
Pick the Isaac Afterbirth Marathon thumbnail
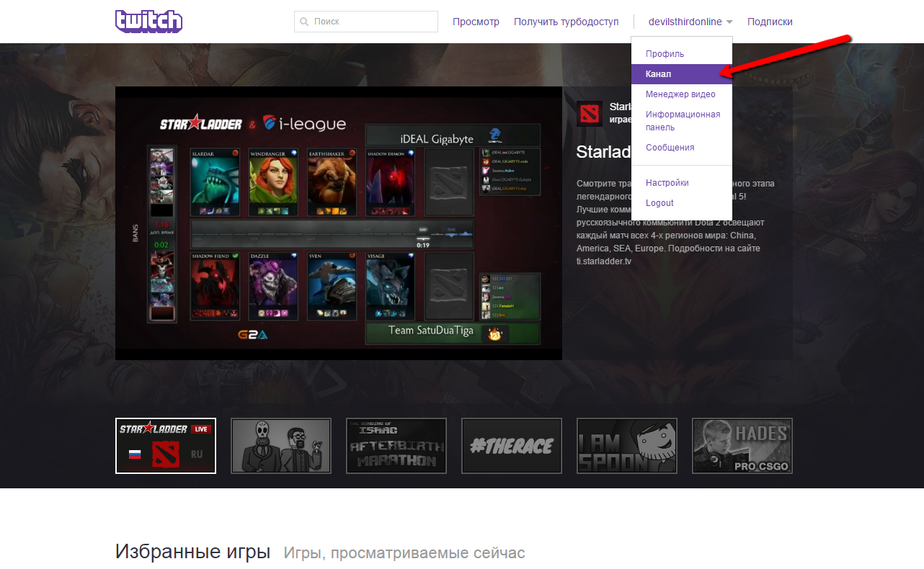click(x=396, y=446)
